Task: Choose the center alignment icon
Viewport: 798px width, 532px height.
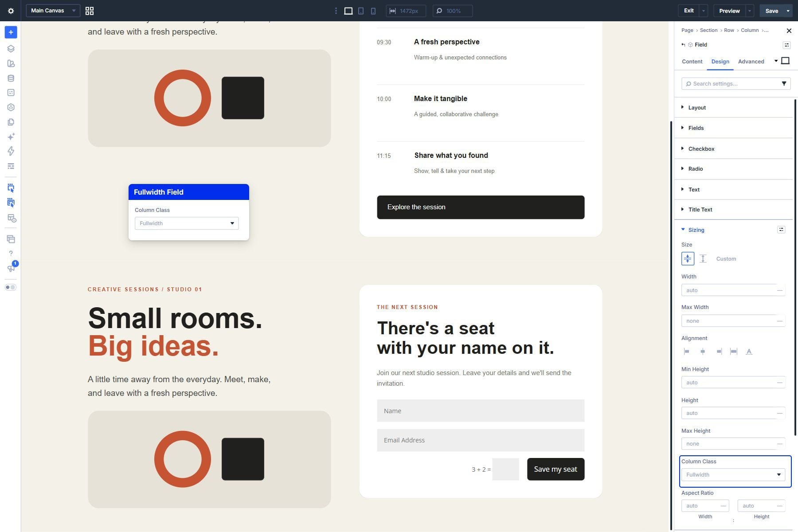Action: click(703, 352)
